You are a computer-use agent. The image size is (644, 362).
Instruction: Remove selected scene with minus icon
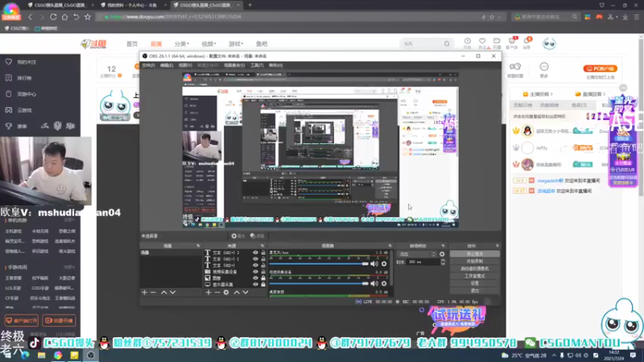(x=153, y=292)
